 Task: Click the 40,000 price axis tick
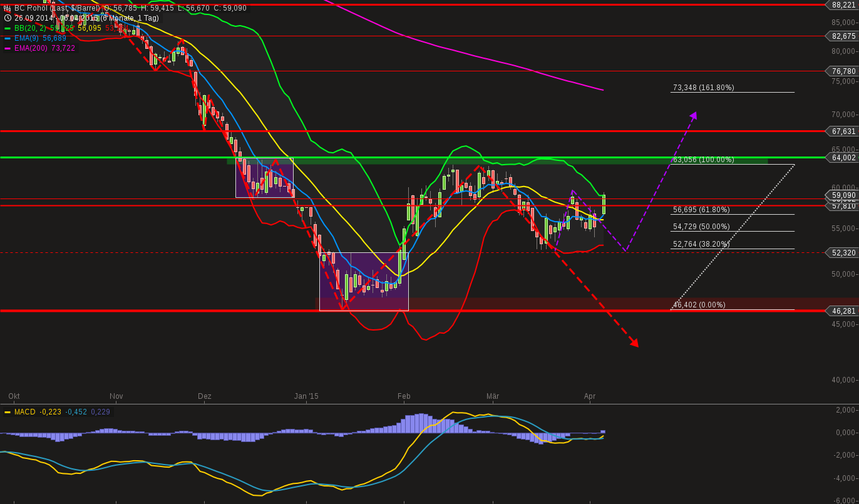point(844,380)
